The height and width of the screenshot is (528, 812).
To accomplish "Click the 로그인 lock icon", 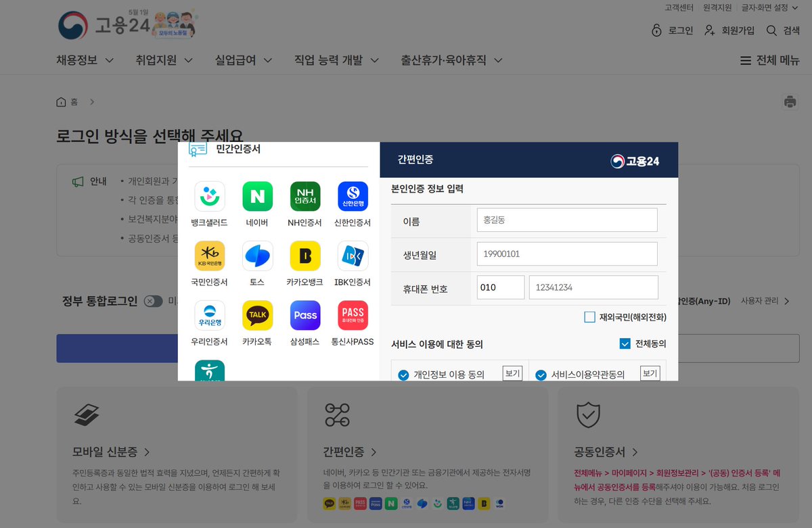I will pos(656,30).
